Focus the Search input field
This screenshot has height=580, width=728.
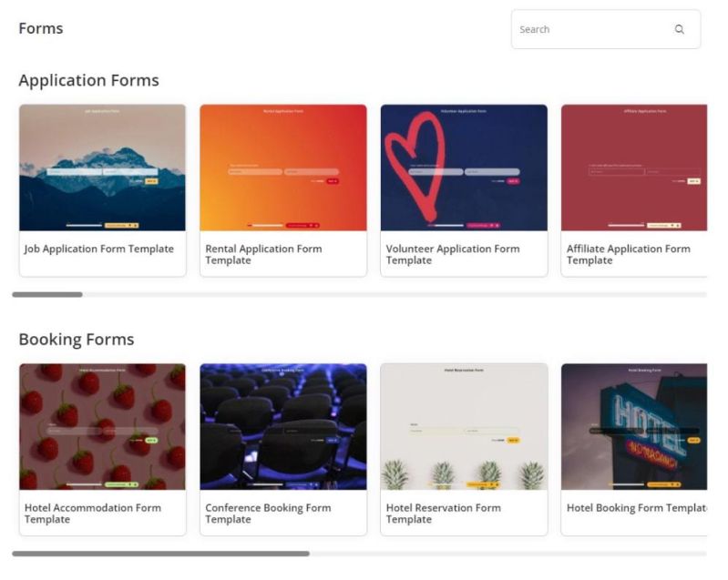tap(606, 29)
